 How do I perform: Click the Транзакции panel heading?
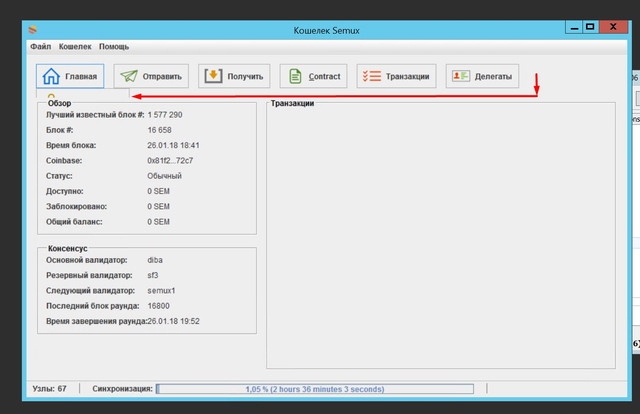[x=292, y=103]
